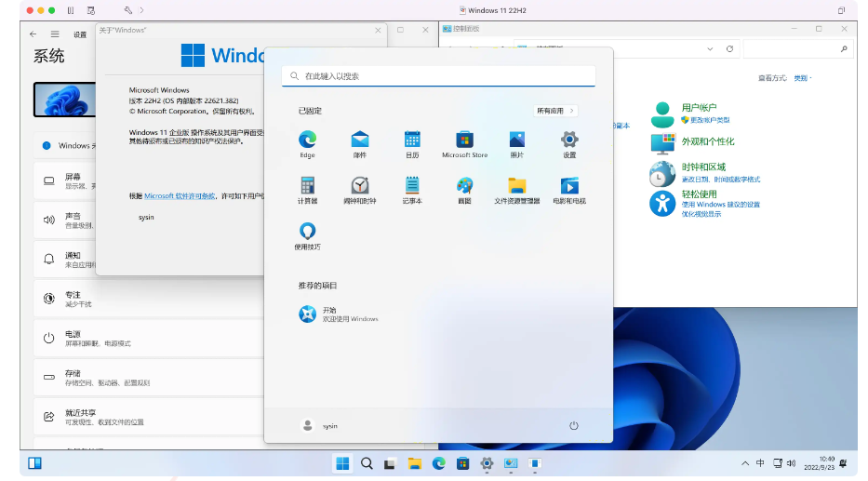Image resolution: width=868 pixels, height=481 pixels.
Task: Click VM toolbar pause icon
Action: click(71, 10)
